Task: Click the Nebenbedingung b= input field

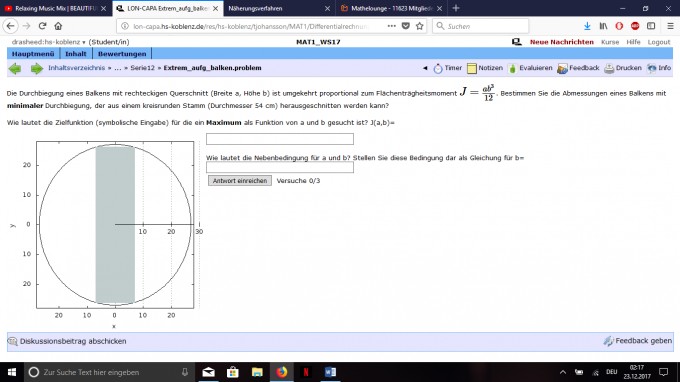Action: [280, 167]
